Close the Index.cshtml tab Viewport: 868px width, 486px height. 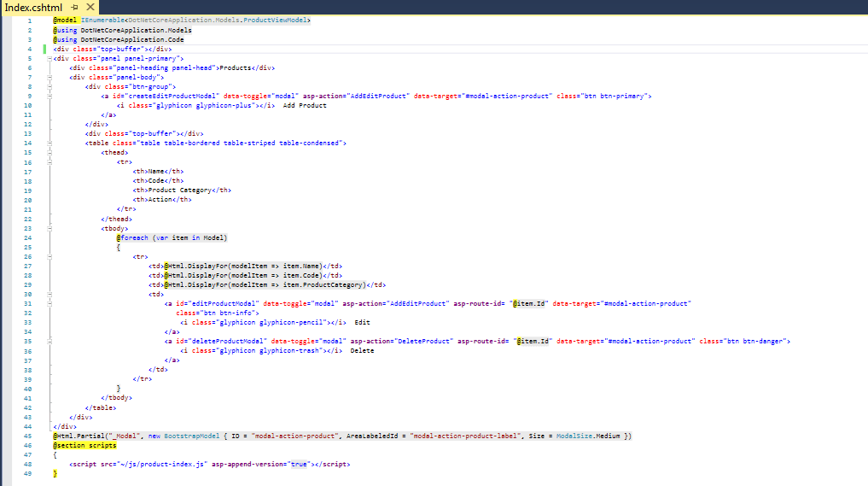90,7
